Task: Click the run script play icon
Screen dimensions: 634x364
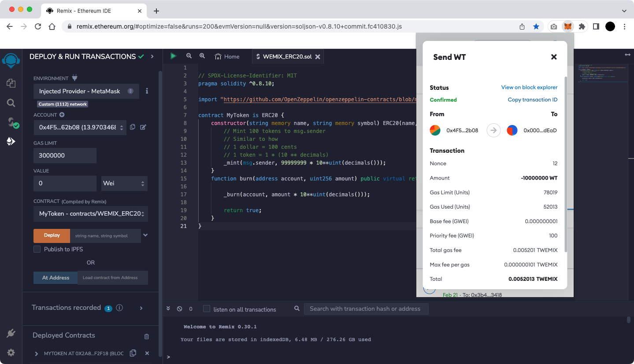Action: coord(173,56)
